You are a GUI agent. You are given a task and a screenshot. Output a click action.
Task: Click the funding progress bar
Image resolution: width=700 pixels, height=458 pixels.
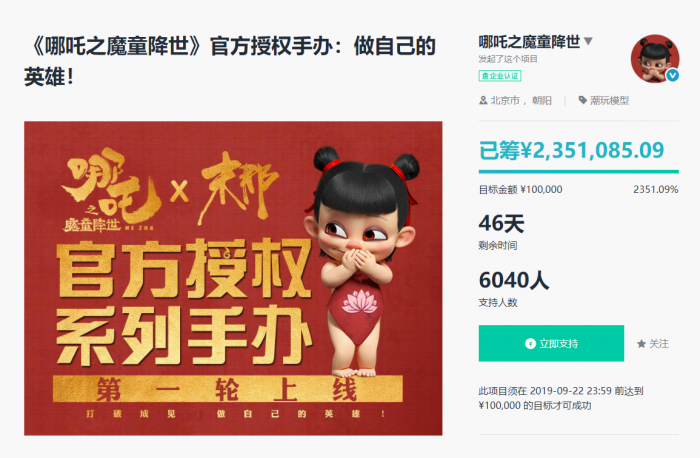coord(579,171)
